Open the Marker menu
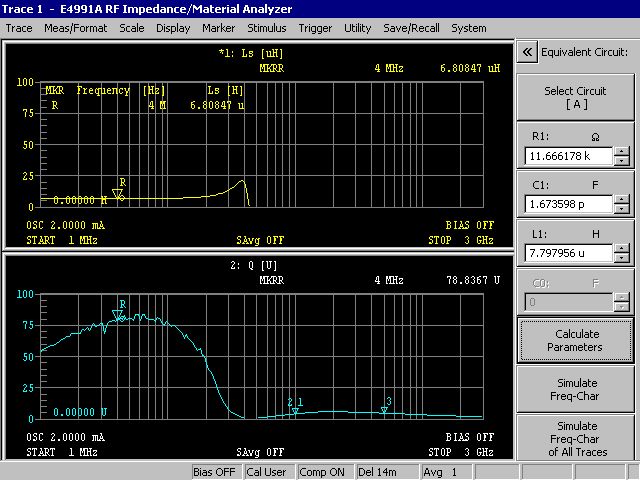Screen dimensions: 640x480 point(219,28)
